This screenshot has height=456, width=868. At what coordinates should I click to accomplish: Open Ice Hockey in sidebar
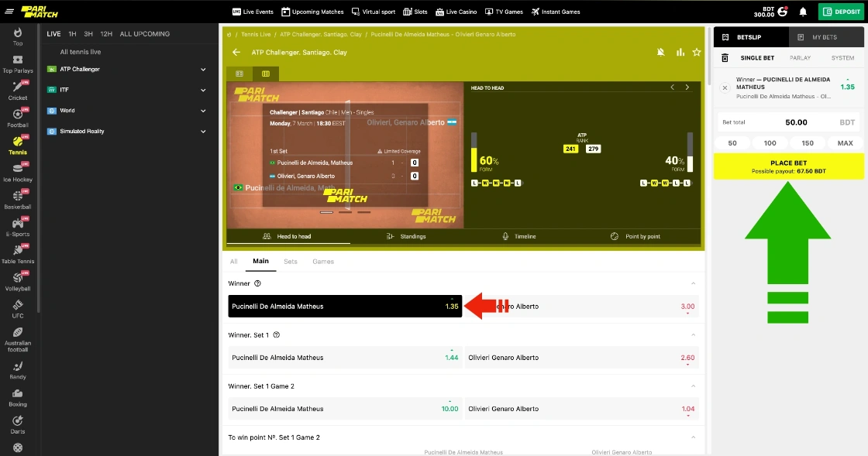(18, 173)
